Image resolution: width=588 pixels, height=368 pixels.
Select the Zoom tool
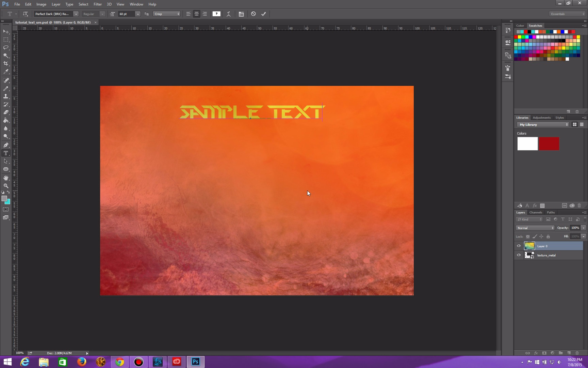click(6, 186)
